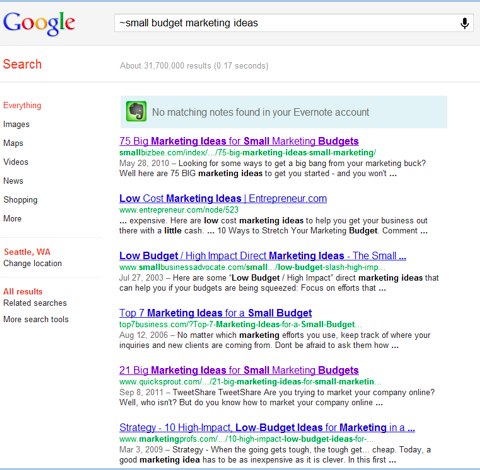Open Top 7 Marketing Ideas result

[x=216, y=313]
